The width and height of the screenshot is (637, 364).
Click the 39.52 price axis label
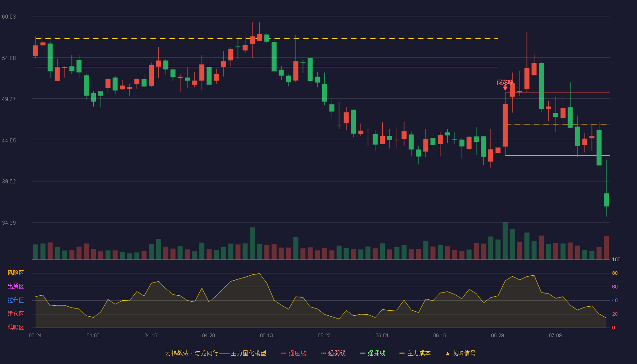tap(9, 182)
